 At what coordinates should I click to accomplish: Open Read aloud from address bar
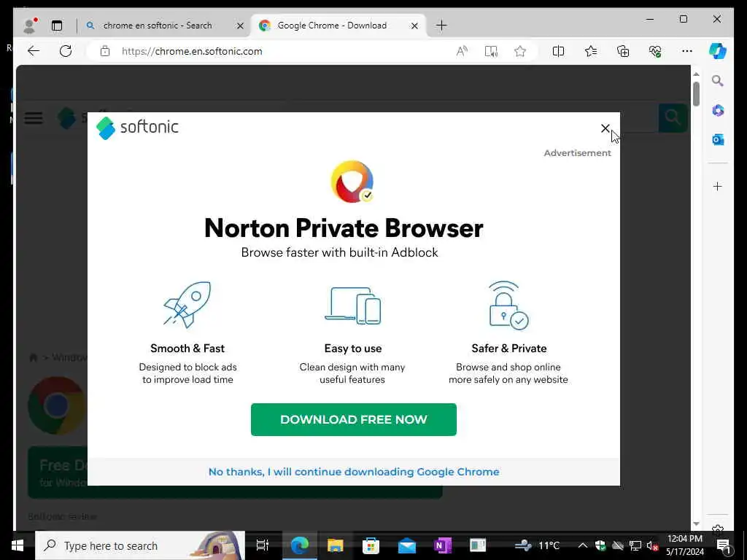462,51
